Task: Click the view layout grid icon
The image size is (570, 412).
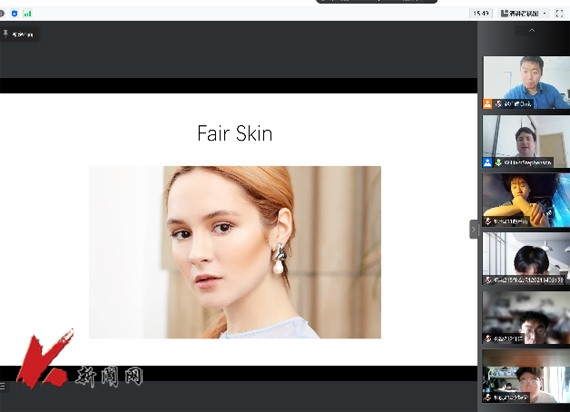Action: (x=504, y=13)
